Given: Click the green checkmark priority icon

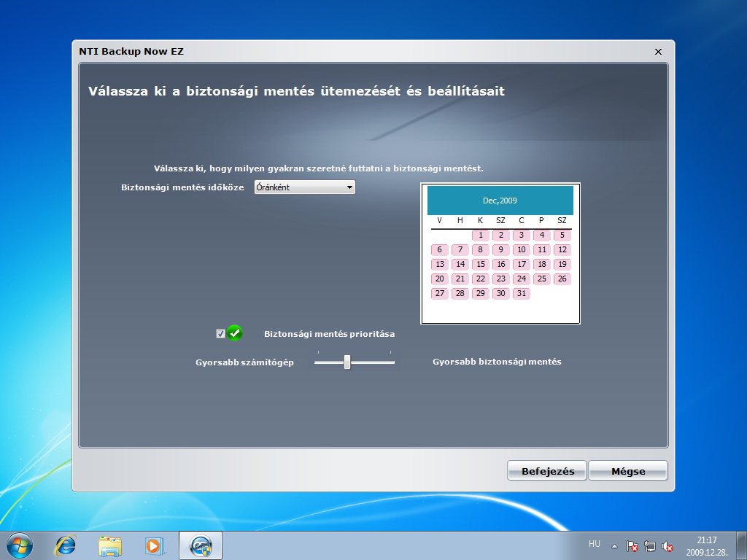Looking at the screenshot, I should point(234,332).
